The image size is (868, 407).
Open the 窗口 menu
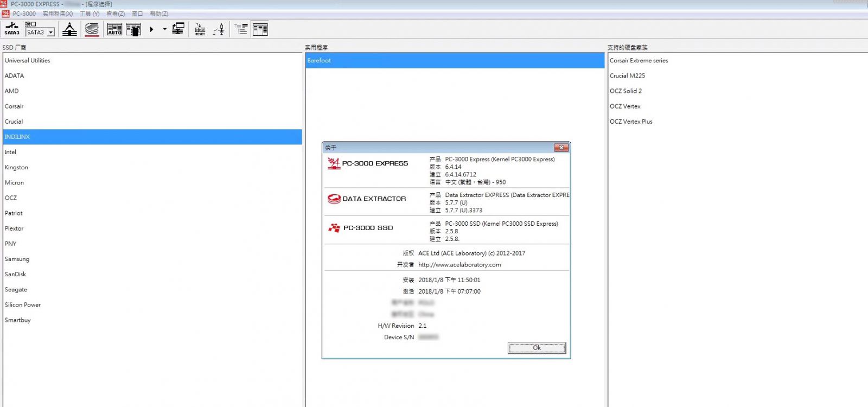point(137,14)
